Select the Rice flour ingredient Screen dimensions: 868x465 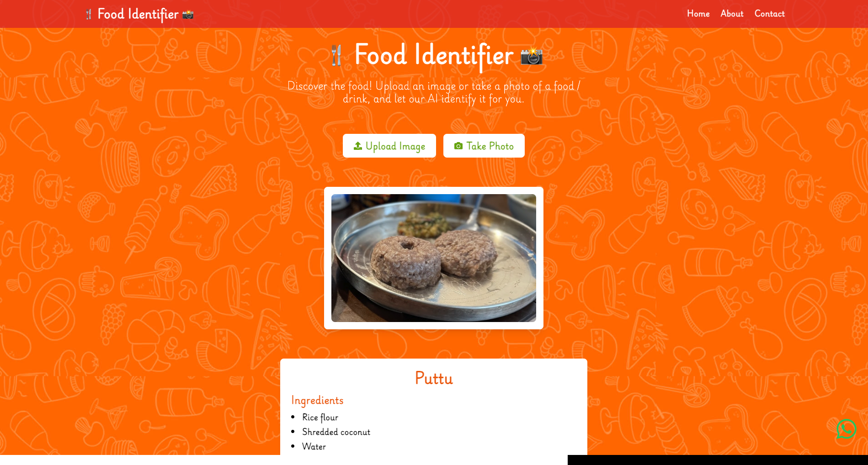click(320, 417)
